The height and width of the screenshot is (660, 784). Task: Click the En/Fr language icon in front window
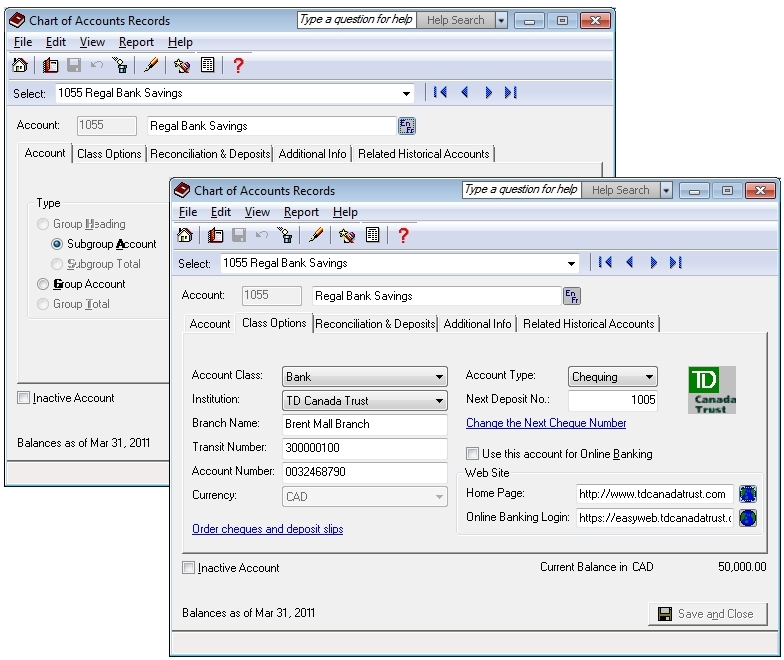pyautogui.click(x=572, y=296)
